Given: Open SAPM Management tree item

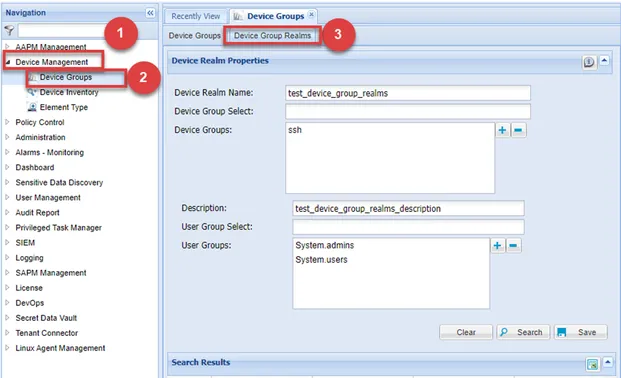Looking at the screenshot, I should pos(51,273).
